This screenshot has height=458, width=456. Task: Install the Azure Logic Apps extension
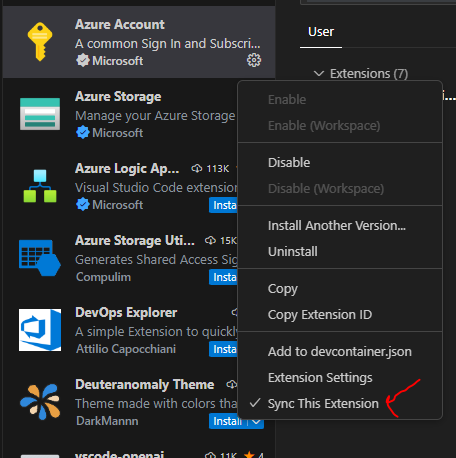tap(223, 205)
